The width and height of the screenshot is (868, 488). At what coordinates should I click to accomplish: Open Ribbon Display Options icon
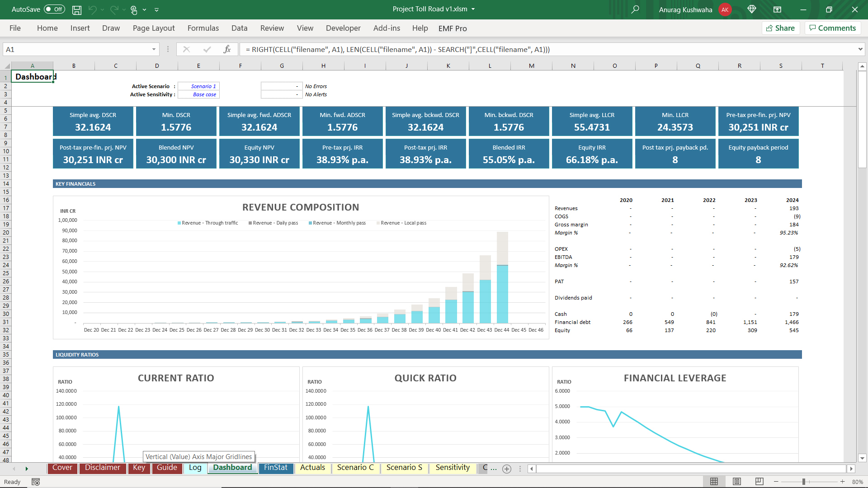pos(777,9)
